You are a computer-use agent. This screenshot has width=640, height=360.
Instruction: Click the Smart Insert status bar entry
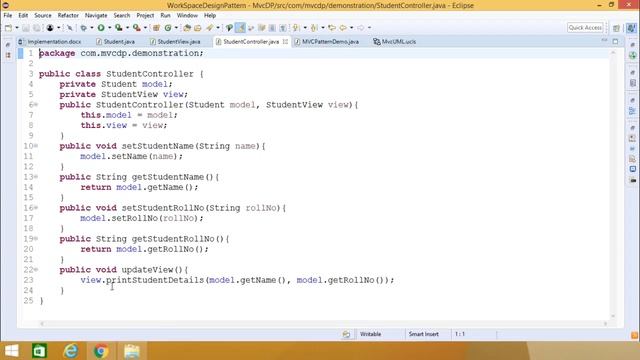pyautogui.click(x=424, y=334)
